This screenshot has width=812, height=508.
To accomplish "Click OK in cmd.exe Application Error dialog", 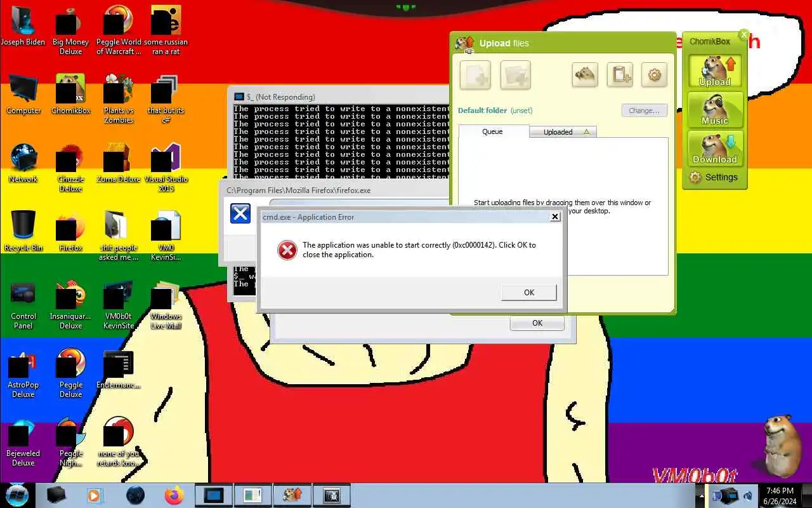I will [x=529, y=292].
